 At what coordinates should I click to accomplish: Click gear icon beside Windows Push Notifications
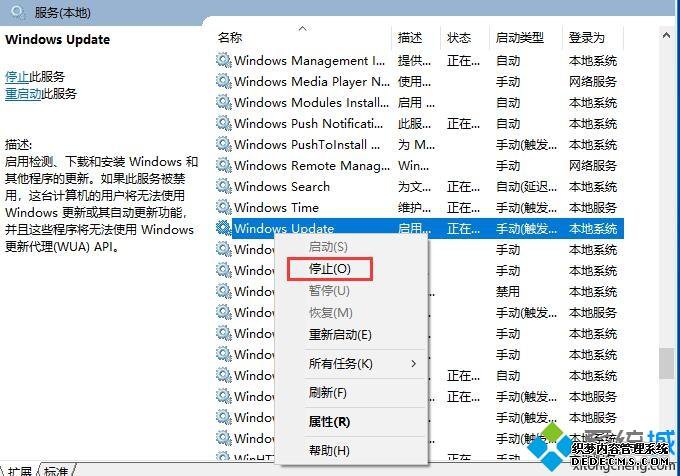click(x=224, y=123)
